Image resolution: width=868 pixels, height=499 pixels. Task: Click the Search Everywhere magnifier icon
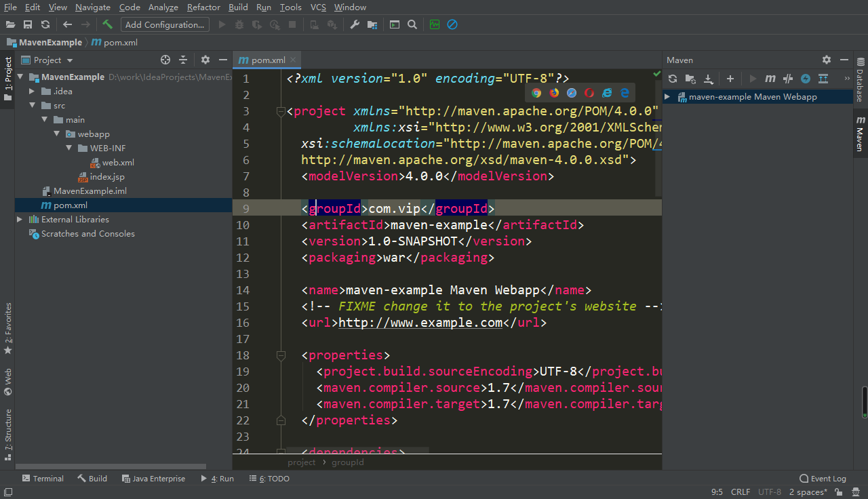(412, 24)
